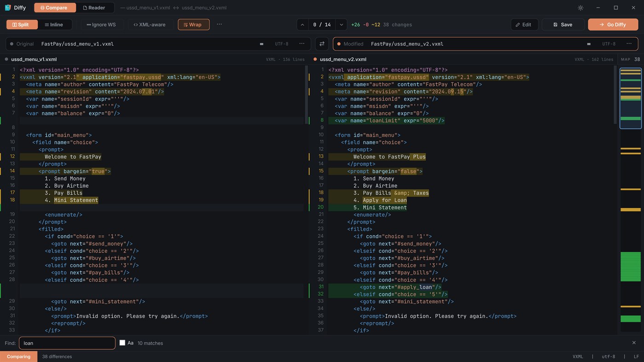Viewport: 644px width, 362px height.
Task: Focus the Find input containing 'loan'
Action: pos(67,343)
